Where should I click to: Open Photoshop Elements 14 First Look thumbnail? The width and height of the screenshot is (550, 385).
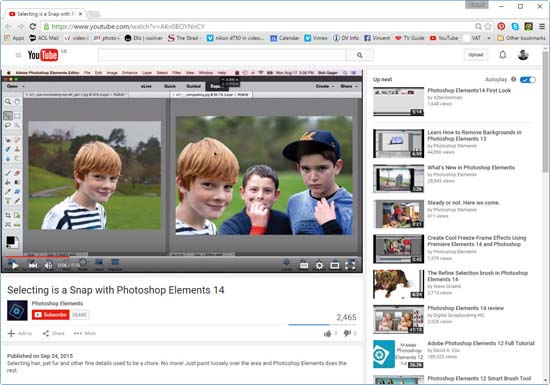tap(398, 101)
